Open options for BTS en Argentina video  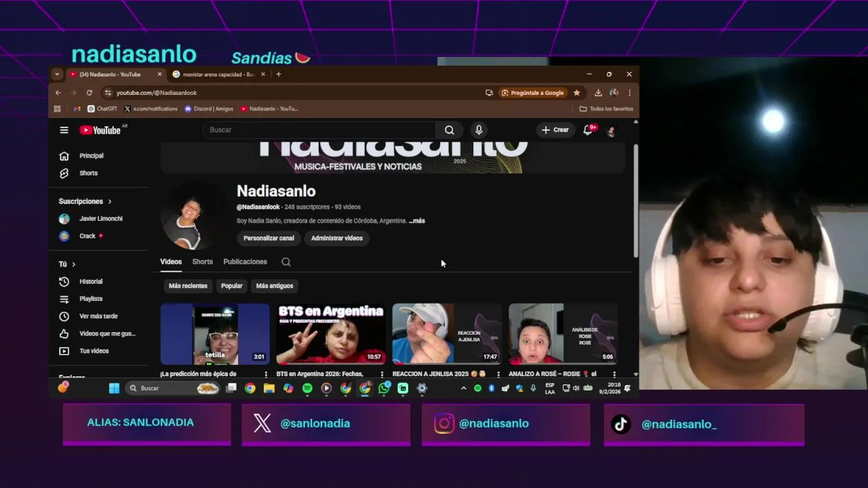pos(382,374)
